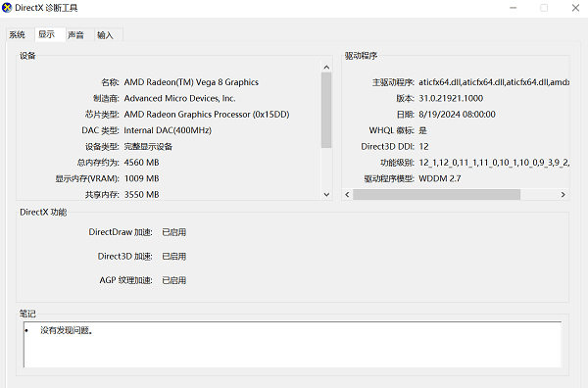Switch to the 系统 tab

pos(18,35)
